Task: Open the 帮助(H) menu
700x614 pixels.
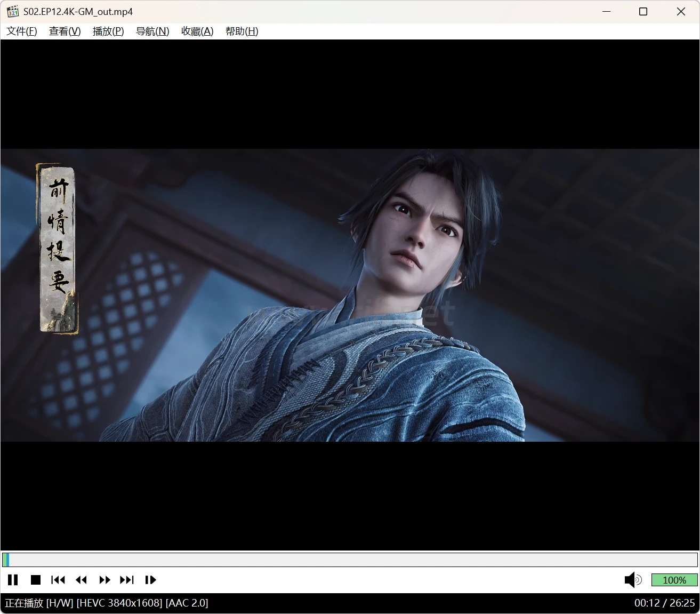Action: tap(242, 31)
